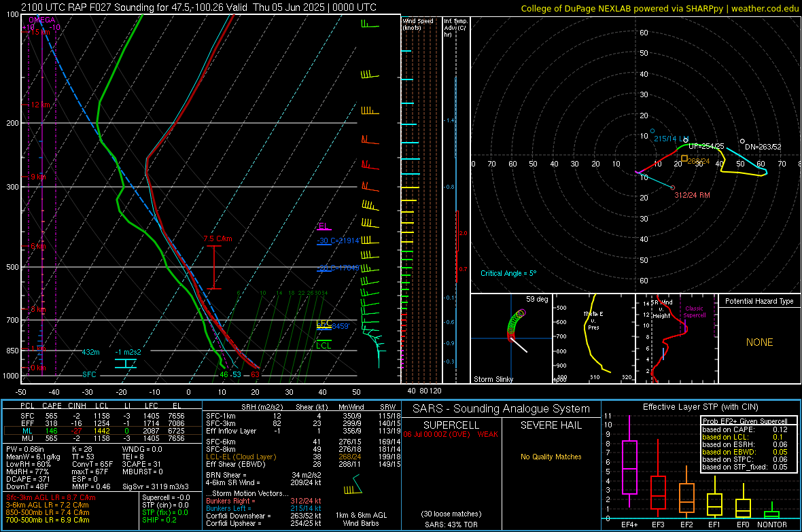Screen dimensions: 802x532
Task: Select the 'based on EBWD:' probability row
Action: point(745,453)
